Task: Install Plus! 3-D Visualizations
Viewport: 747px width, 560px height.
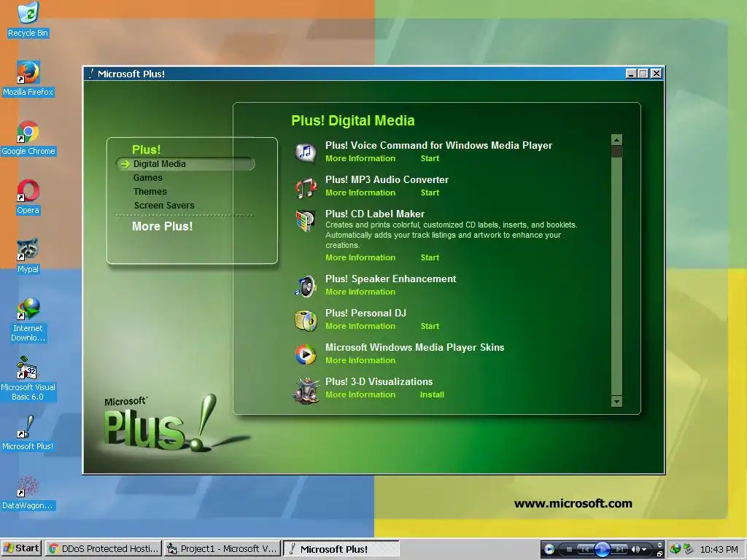Action: click(432, 394)
